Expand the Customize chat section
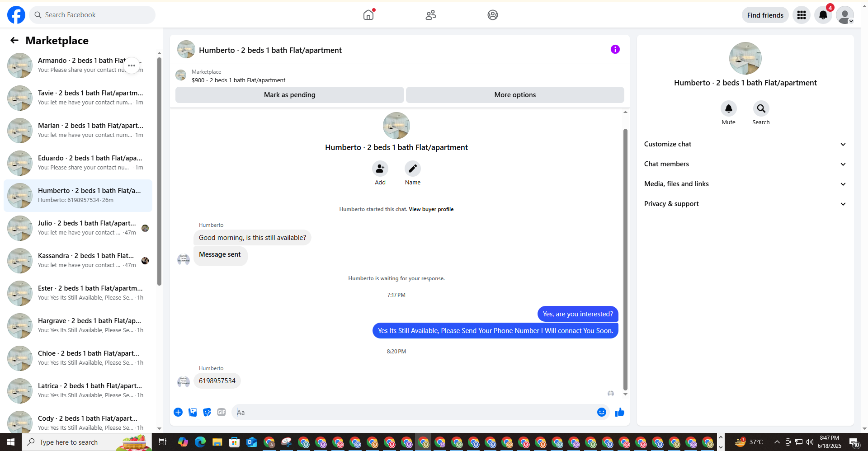The width and height of the screenshot is (868, 451). (x=745, y=144)
